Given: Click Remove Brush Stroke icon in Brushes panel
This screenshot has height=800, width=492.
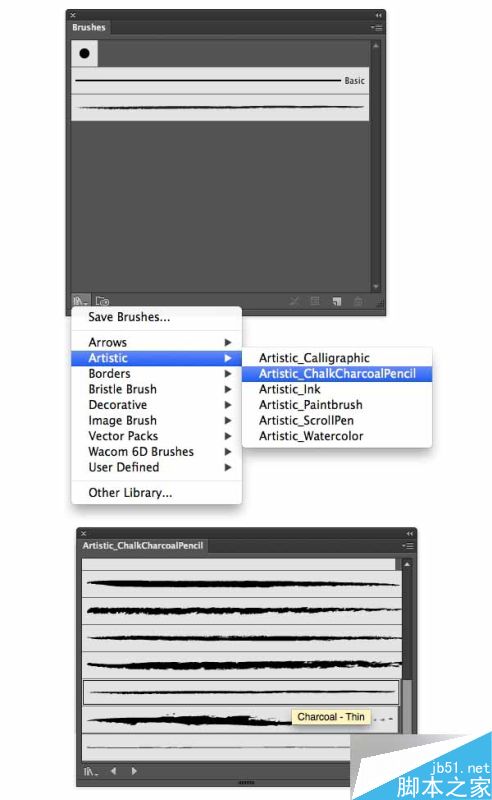Looking at the screenshot, I should (x=294, y=302).
